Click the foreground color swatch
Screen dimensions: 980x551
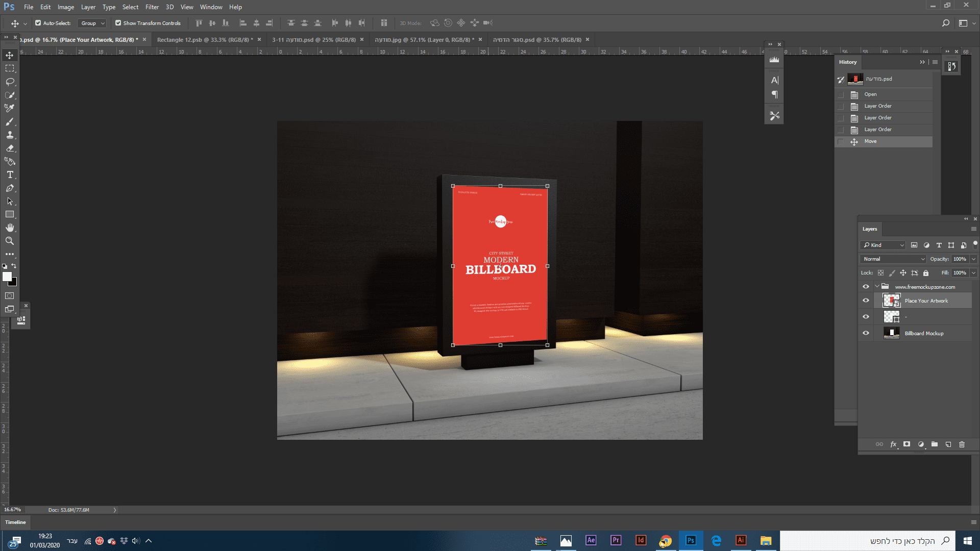[x=7, y=276]
